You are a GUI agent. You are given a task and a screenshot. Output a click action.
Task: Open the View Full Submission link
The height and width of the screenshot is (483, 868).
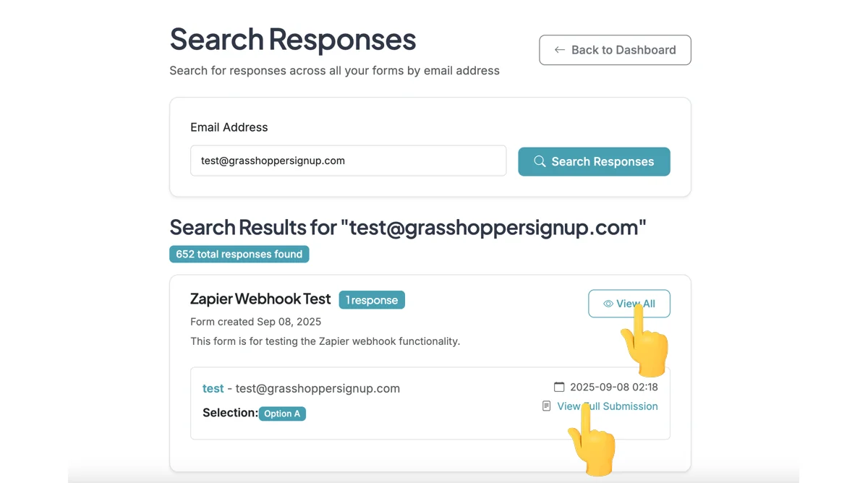click(608, 406)
